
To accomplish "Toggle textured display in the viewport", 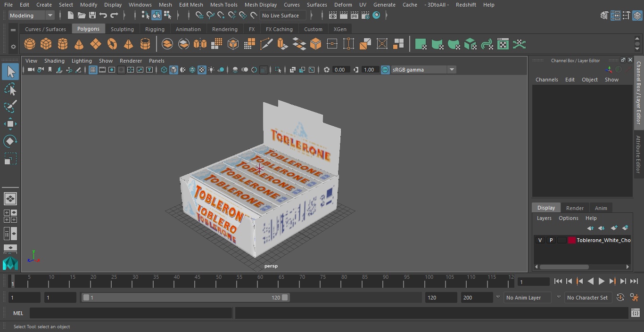I will click(x=202, y=70).
